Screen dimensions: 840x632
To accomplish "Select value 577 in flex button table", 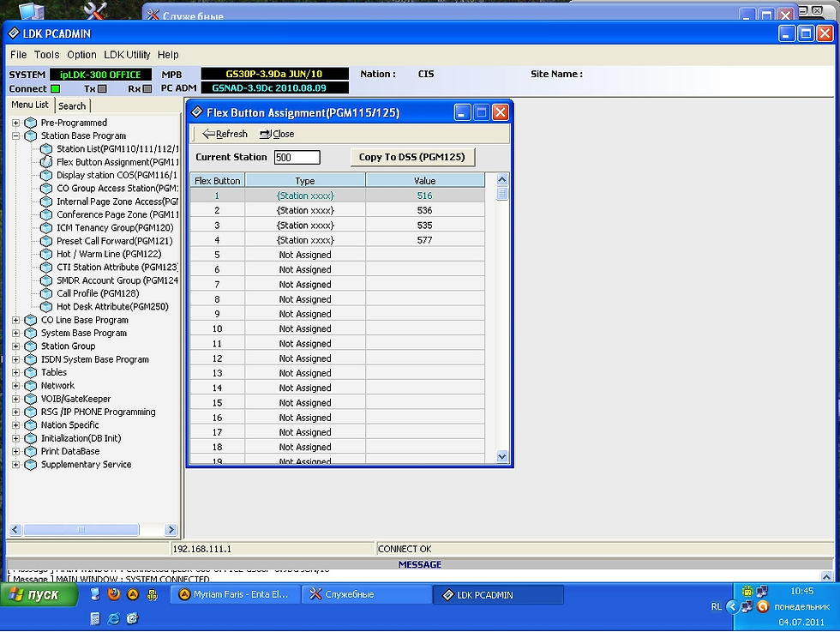I will (x=425, y=240).
